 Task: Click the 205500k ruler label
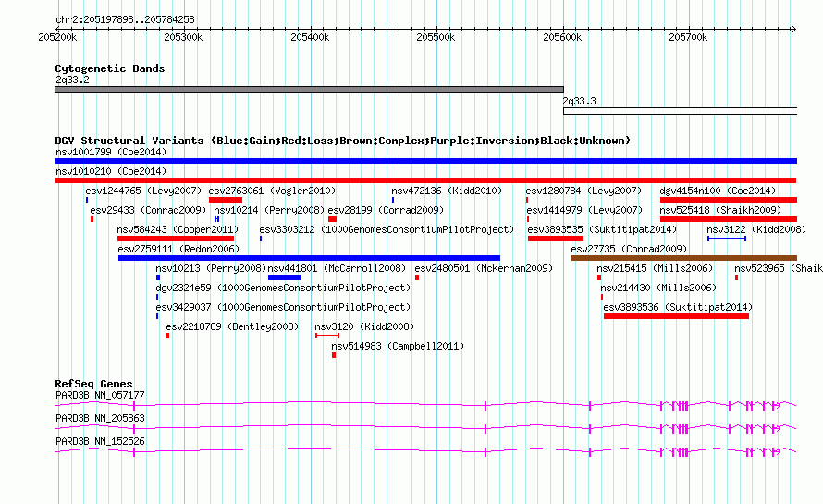pos(436,37)
